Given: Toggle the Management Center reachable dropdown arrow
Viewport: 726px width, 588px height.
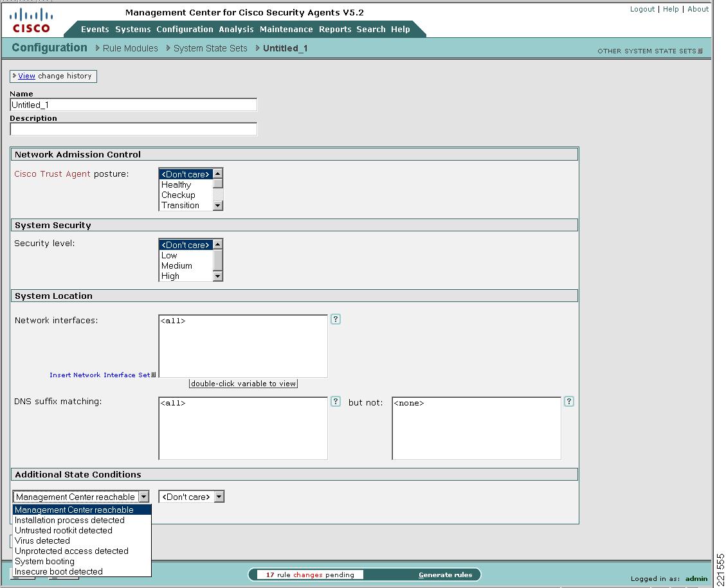Looking at the screenshot, I should click(x=144, y=496).
